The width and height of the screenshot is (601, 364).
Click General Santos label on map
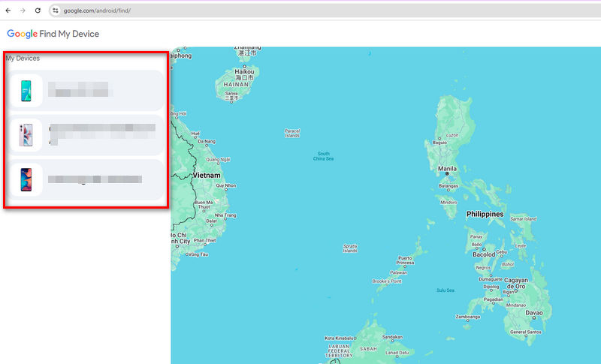[525, 332]
